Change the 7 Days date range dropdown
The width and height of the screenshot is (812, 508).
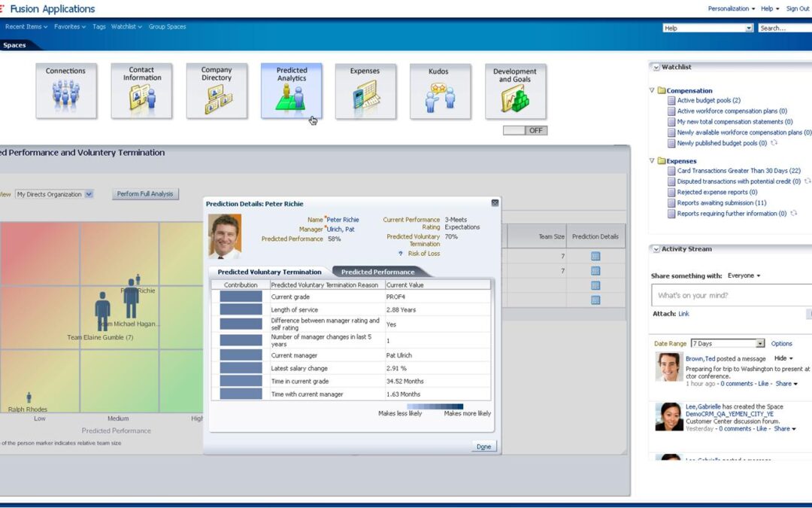click(x=760, y=344)
